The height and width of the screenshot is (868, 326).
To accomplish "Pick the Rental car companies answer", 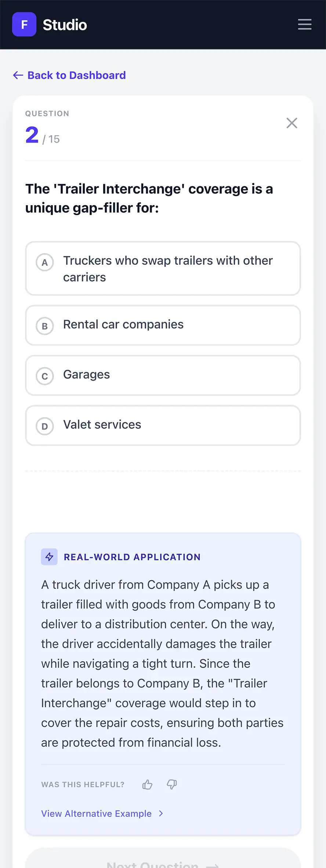I will click(123, 325).
